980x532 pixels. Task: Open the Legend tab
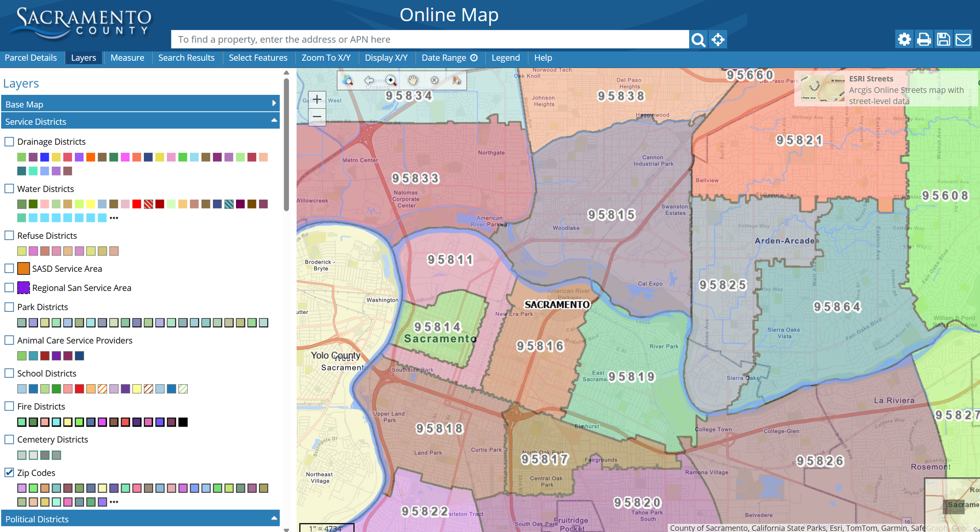click(x=505, y=58)
